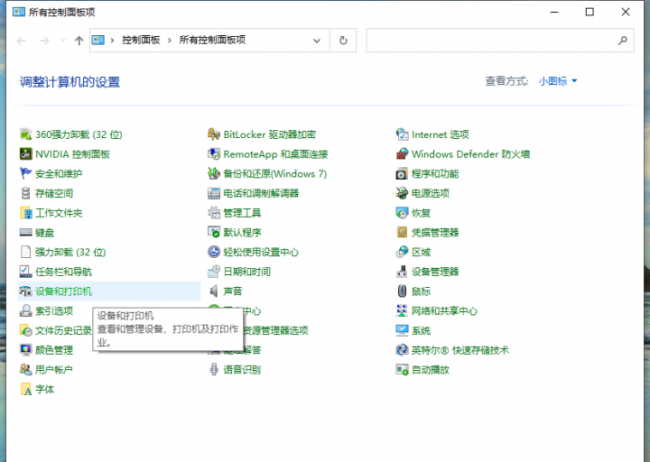Click the RemoteApp 和桌面连接 icon

214,154
